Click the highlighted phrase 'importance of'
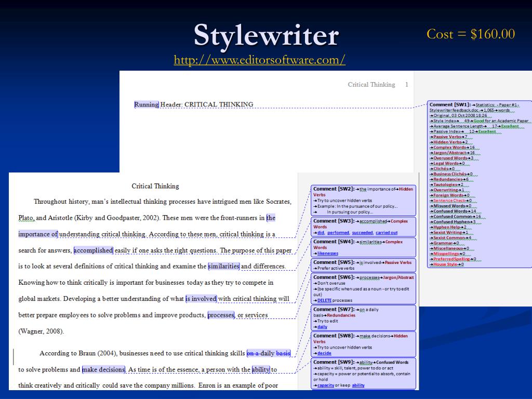This screenshot has height=399, width=532. pyautogui.click(x=38, y=234)
